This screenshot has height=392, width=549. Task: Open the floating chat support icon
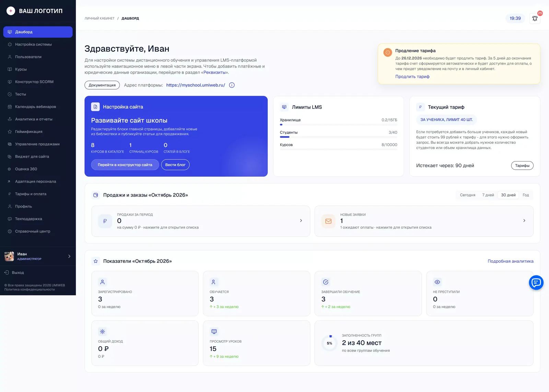(536, 283)
